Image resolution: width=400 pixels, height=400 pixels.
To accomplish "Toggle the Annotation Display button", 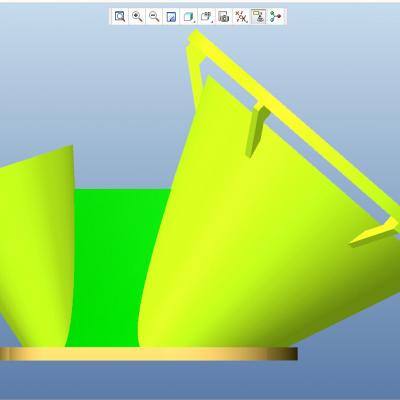I will (258, 16).
